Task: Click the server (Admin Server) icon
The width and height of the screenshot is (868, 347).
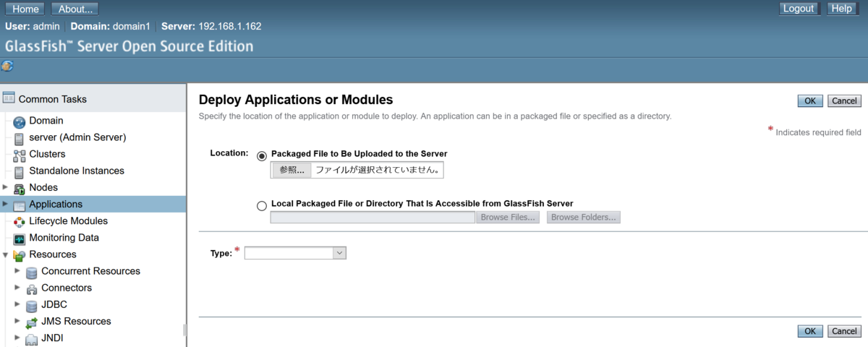Action: pos(20,138)
